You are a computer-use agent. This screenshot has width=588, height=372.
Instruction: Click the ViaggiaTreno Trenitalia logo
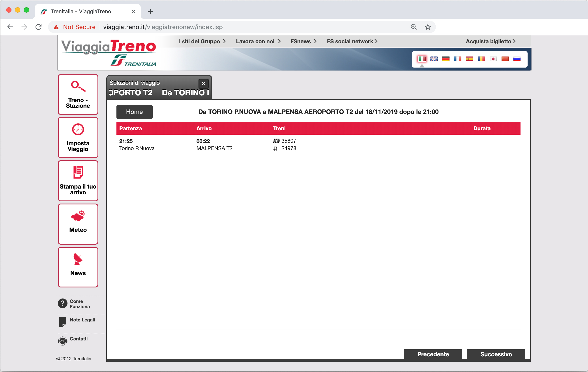point(107,53)
